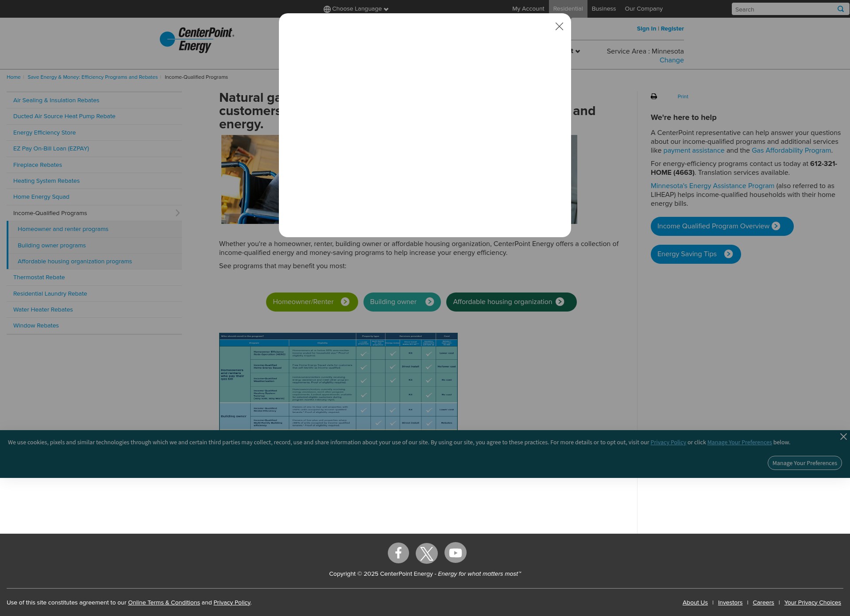Viewport: 850px width, 616px height.
Task: Expand Income-Qualified Programs sidebar chevron
Action: (x=178, y=213)
